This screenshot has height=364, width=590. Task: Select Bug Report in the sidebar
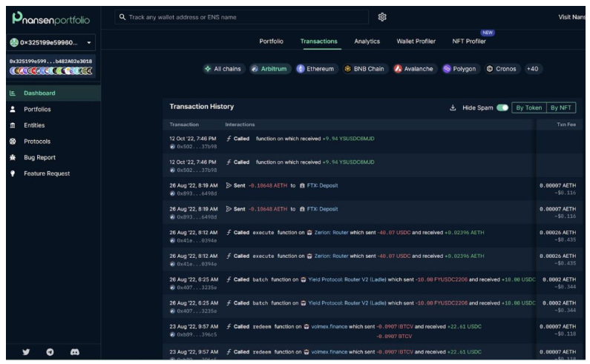coord(53,157)
